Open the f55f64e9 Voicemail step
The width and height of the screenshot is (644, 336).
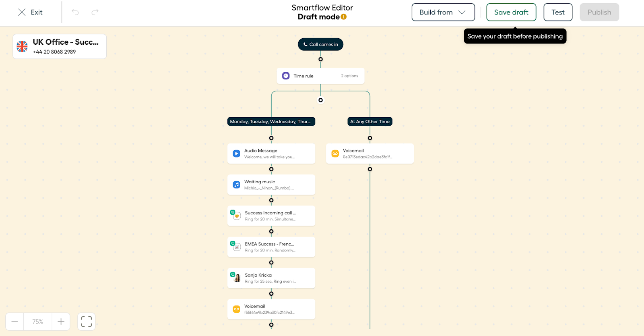click(x=271, y=309)
